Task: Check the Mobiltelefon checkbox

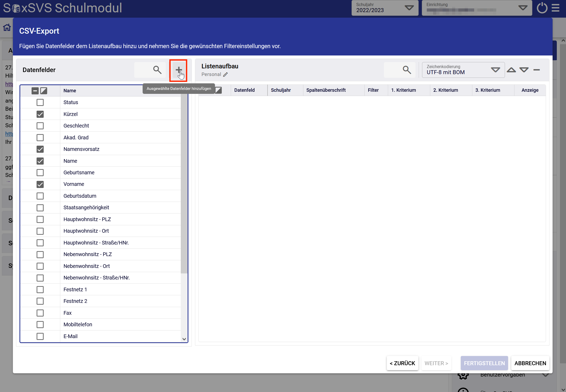Action: coord(40,324)
